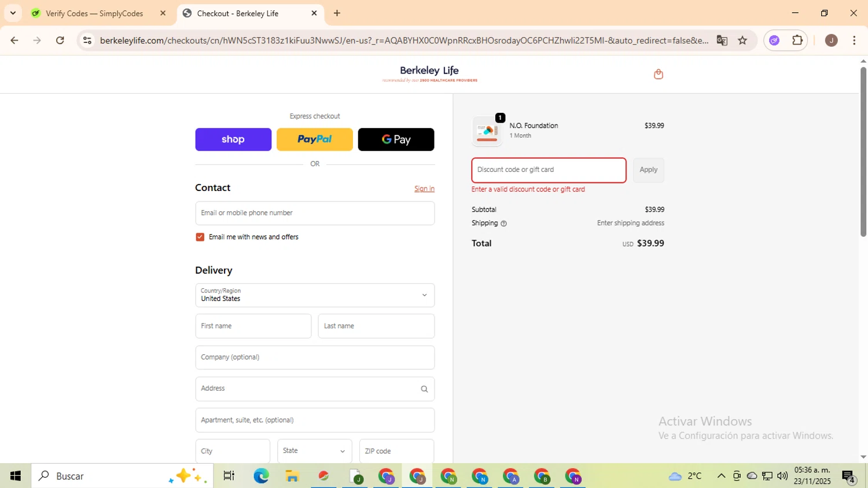Click the Sign in link

[424, 189]
